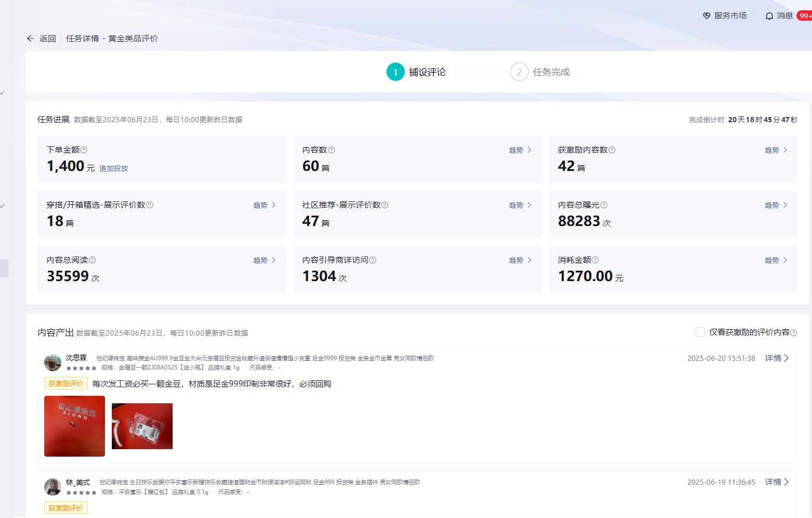Enable 仅看获激励的评价内容 checkbox
The height and width of the screenshot is (518, 812).
pos(700,332)
